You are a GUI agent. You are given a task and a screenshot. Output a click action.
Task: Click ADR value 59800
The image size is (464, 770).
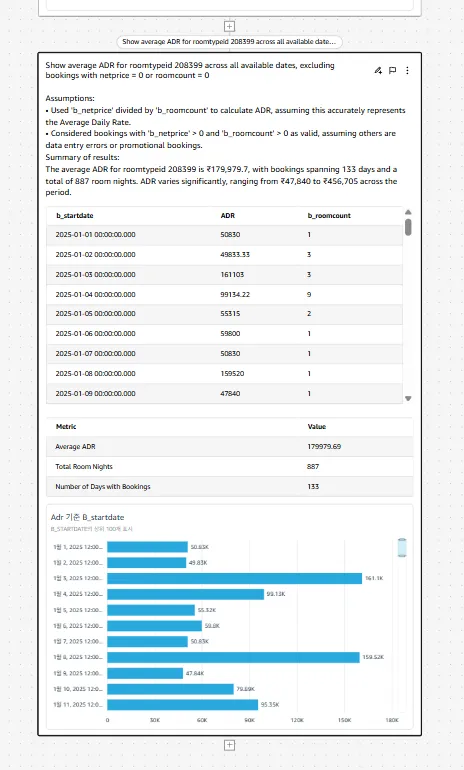point(230,334)
